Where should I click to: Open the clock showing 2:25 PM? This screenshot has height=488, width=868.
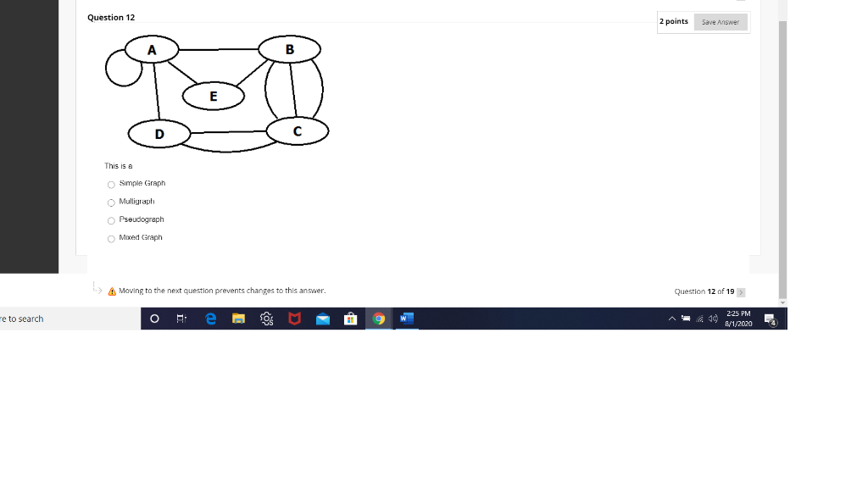click(738, 319)
